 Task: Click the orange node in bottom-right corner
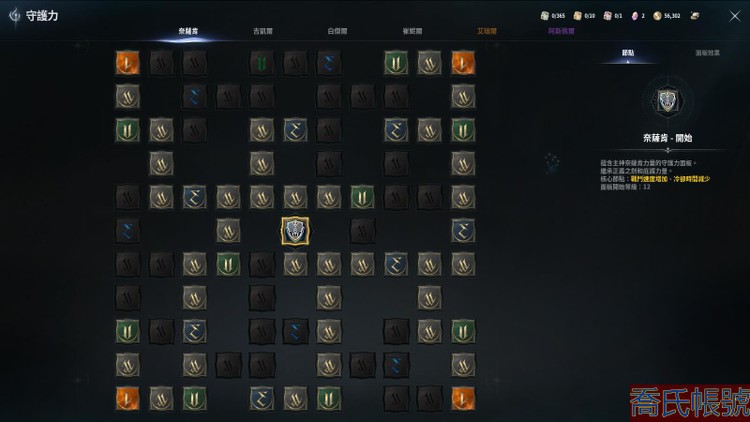coord(463,398)
